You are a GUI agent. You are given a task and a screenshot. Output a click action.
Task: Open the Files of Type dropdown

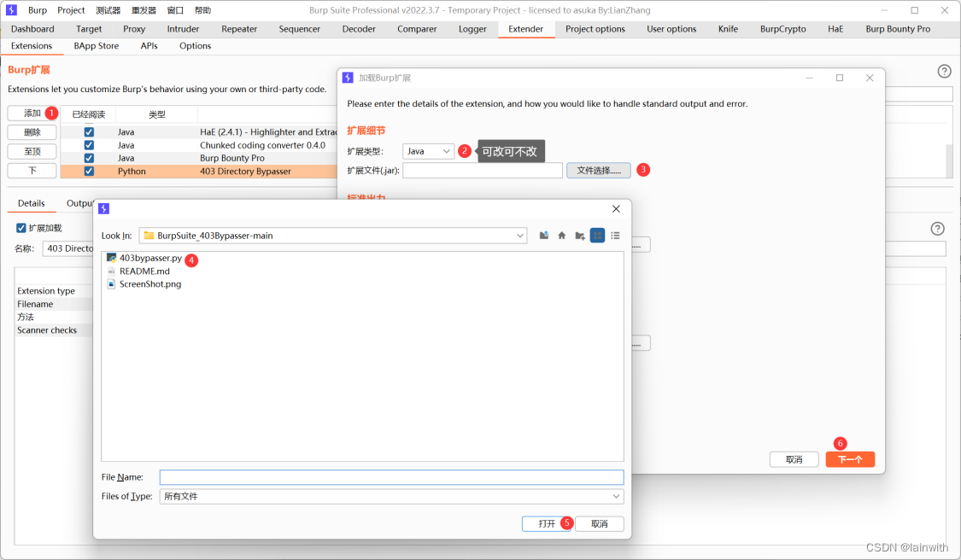tap(391, 496)
